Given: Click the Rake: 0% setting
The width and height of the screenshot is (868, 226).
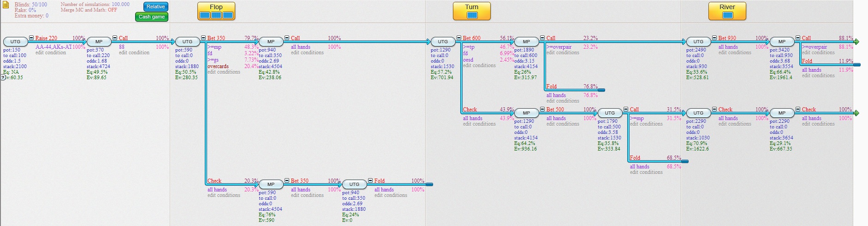Looking at the screenshot, I should (x=25, y=10).
